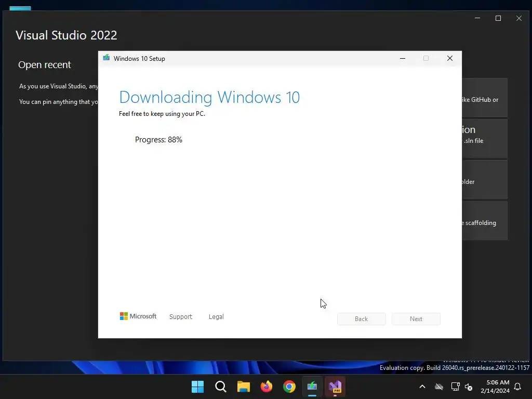Maximize the Visual Studio window
The image size is (532, 399).
pyautogui.click(x=498, y=18)
